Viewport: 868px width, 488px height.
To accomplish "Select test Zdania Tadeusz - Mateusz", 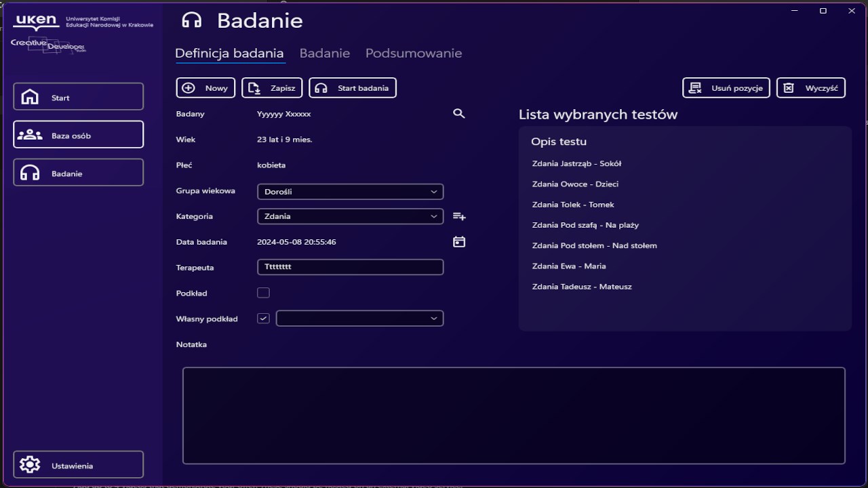I will (582, 287).
